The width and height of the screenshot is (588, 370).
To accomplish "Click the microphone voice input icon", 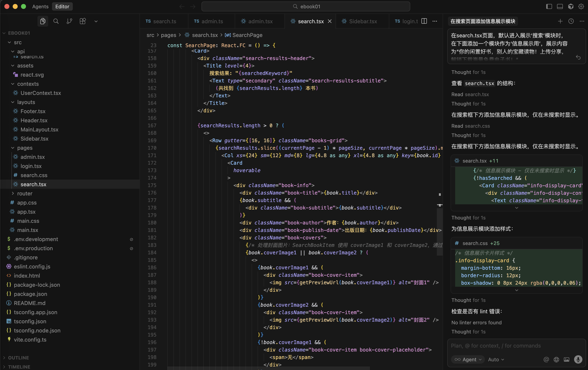I will (578, 359).
